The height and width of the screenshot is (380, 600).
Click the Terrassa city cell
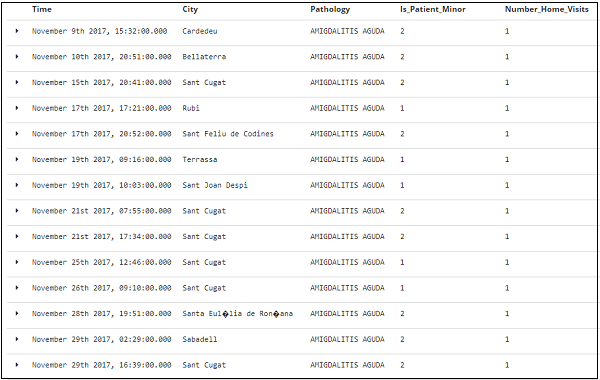coord(200,160)
